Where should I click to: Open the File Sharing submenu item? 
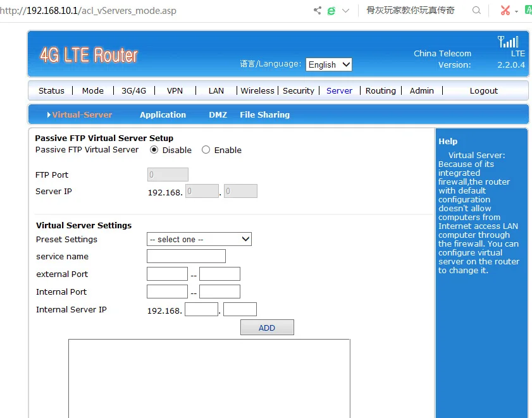pos(264,115)
